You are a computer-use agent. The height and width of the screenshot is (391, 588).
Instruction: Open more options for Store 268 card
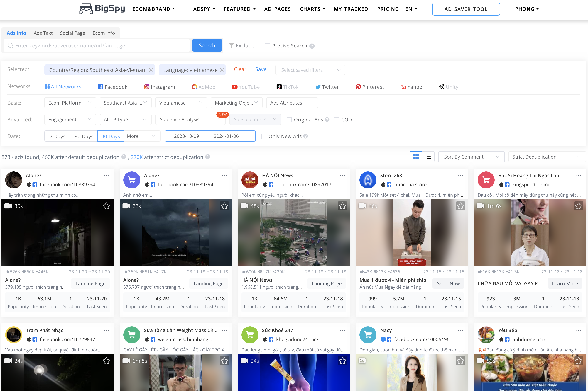[461, 176]
